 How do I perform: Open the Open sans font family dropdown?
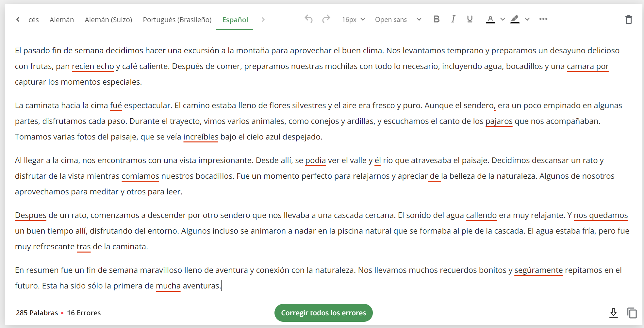[x=398, y=20]
